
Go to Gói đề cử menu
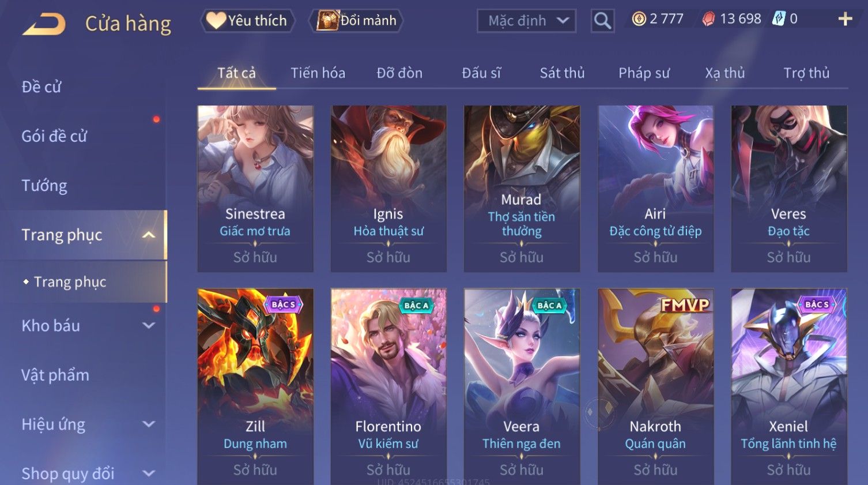(54, 136)
